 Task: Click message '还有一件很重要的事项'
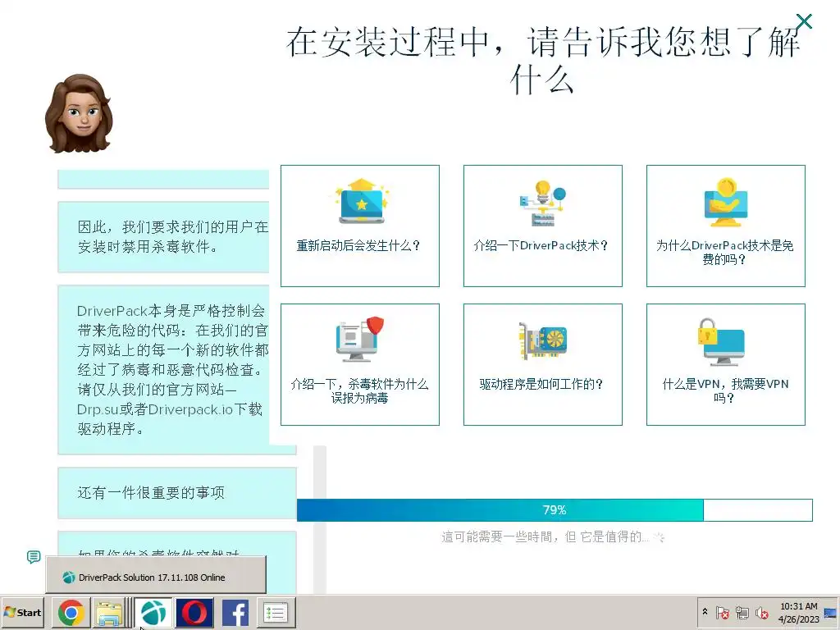click(x=177, y=493)
